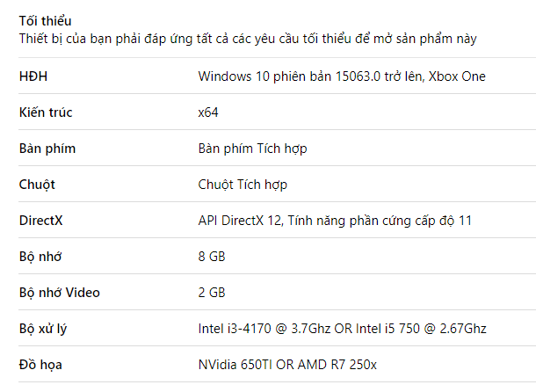Screen dimensions: 536x392
Task: Click the 'Bàn phím Tích hợp' value
Action: pyautogui.click(x=252, y=149)
